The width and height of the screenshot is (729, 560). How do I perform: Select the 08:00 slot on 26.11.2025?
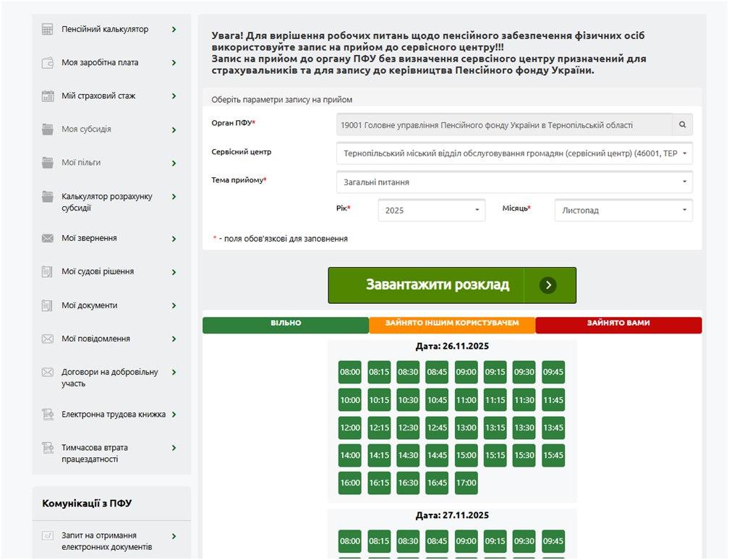coord(350,373)
